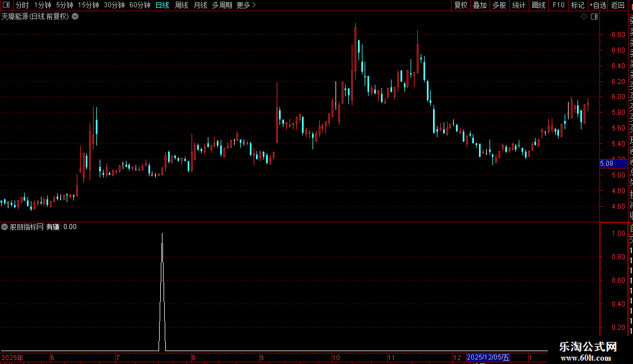Expand the 更多 periods menu
The image size is (633, 364).
click(246, 5)
